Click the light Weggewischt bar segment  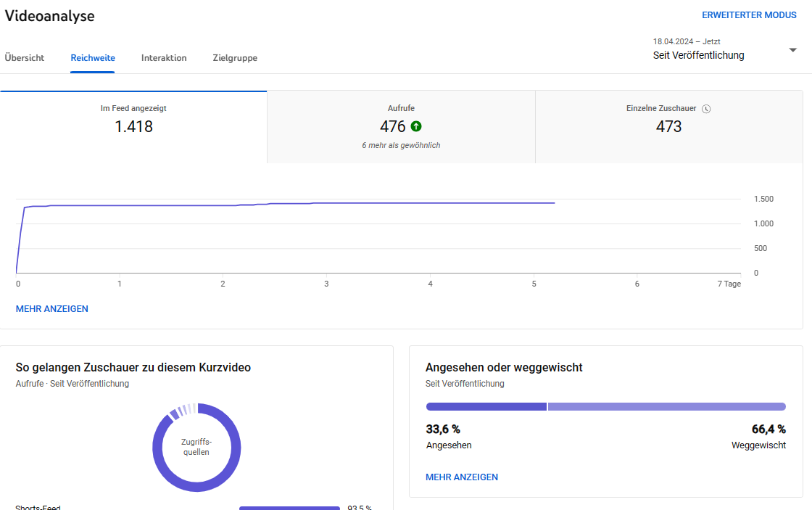coord(666,407)
